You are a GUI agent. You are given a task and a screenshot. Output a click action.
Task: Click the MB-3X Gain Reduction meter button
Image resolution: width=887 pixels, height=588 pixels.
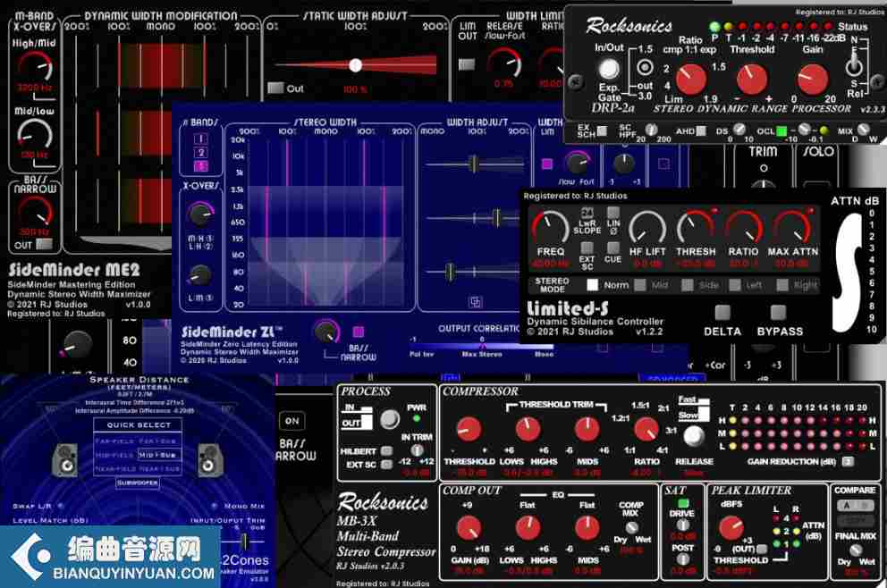pos(848,462)
